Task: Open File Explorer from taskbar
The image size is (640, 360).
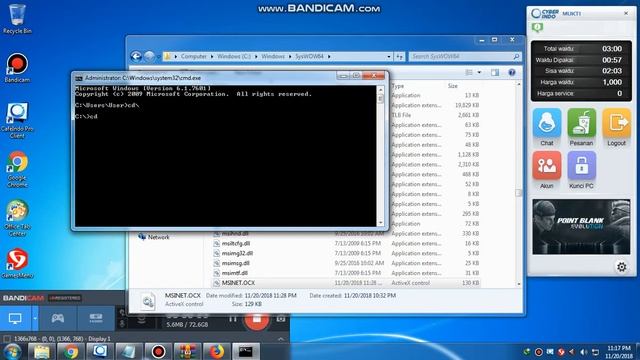Action: pos(42,351)
